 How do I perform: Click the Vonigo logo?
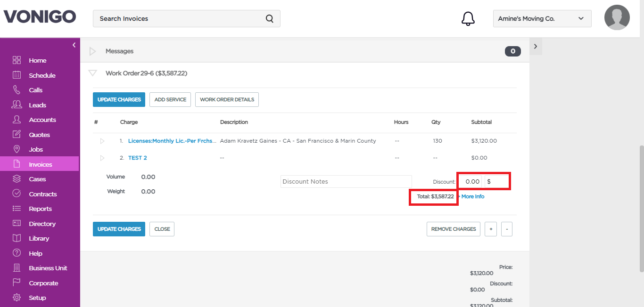point(40,17)
